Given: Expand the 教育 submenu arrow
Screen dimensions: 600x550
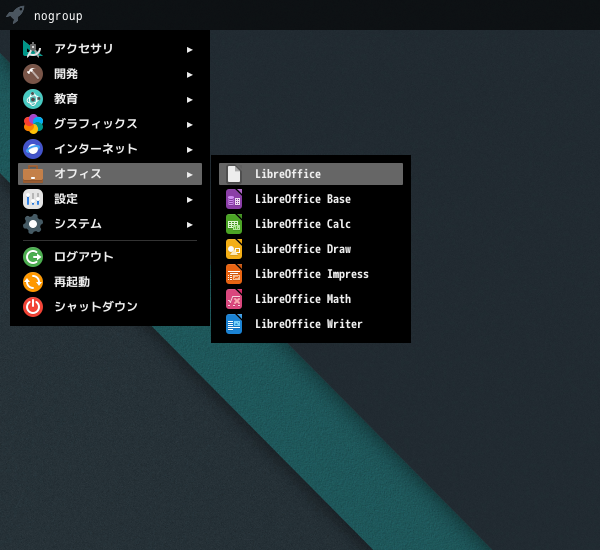Looking at the screenshot, I should point(189,100).
